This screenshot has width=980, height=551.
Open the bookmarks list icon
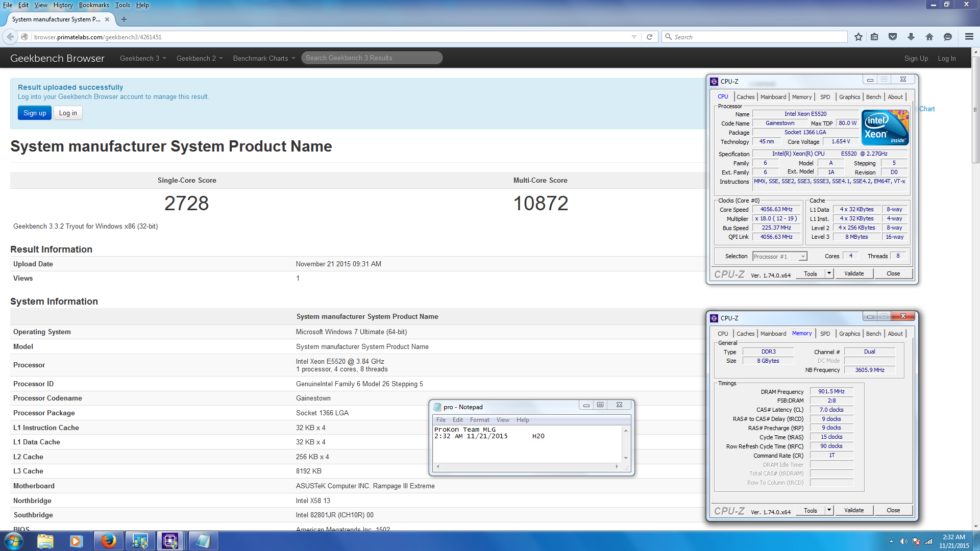pyautogui.click(x=874, y=37)
